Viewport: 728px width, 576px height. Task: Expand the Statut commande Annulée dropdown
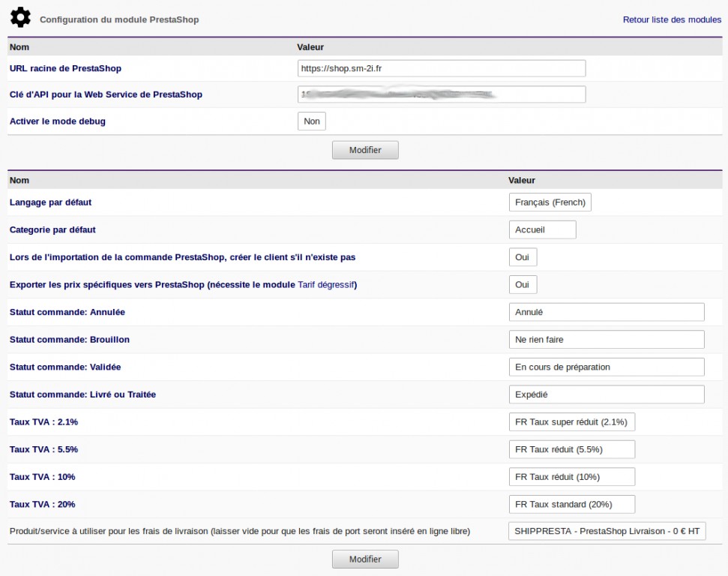[x=606, y=312]
